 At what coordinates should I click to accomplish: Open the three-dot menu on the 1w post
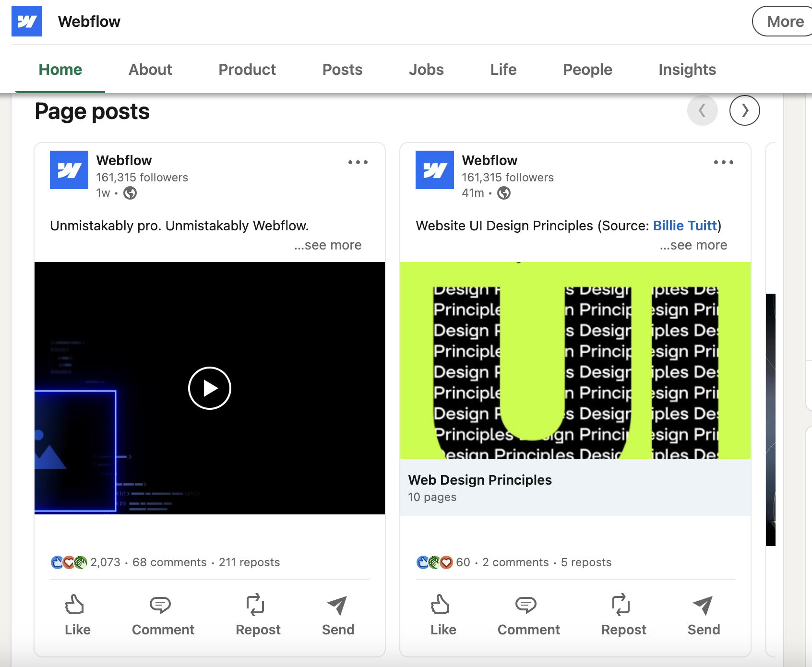tap(358, 162)
